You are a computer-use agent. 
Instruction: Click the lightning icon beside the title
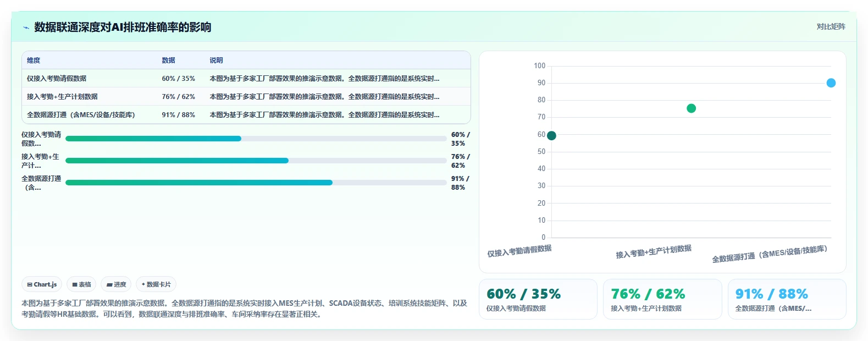pos(26,28)
